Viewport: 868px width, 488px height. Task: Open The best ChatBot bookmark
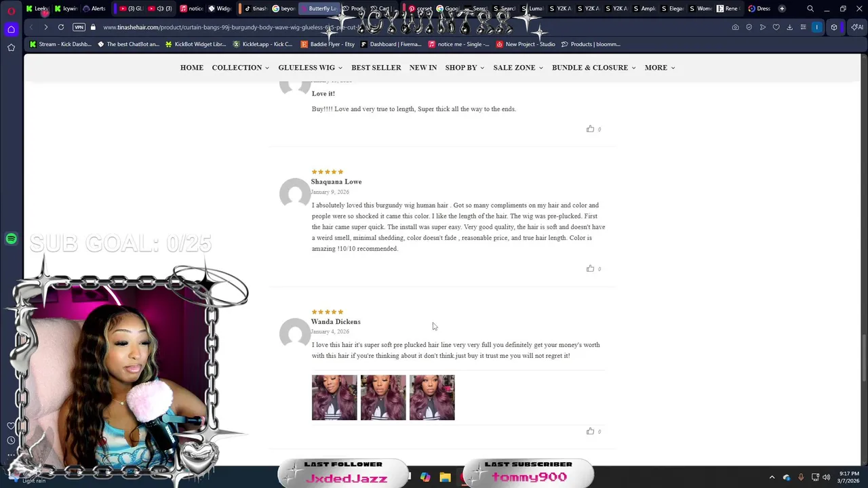(128, 44)
